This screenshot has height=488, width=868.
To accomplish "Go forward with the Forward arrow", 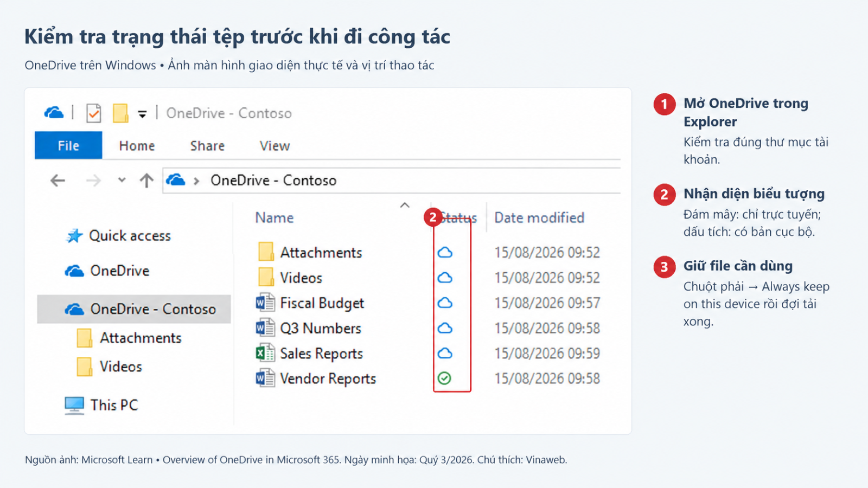I will click(93, 181).
